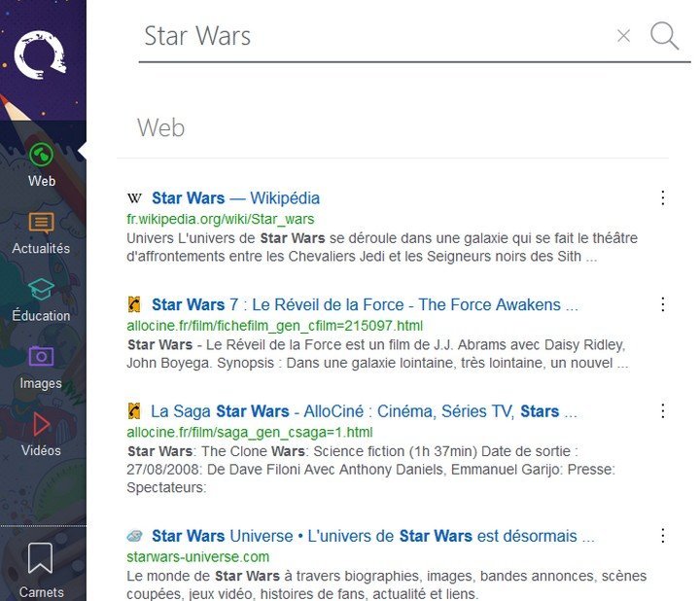Image resolution: width=700 pixels, height=601 pixels.
Task: Click the snippet mentioning The Clone Wars
Action: click(371, 470)
